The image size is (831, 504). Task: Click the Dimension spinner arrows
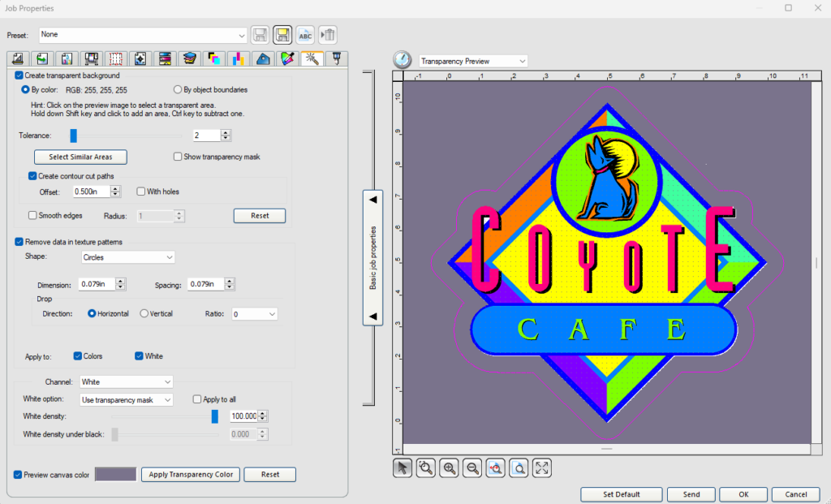tap(121, 285)
